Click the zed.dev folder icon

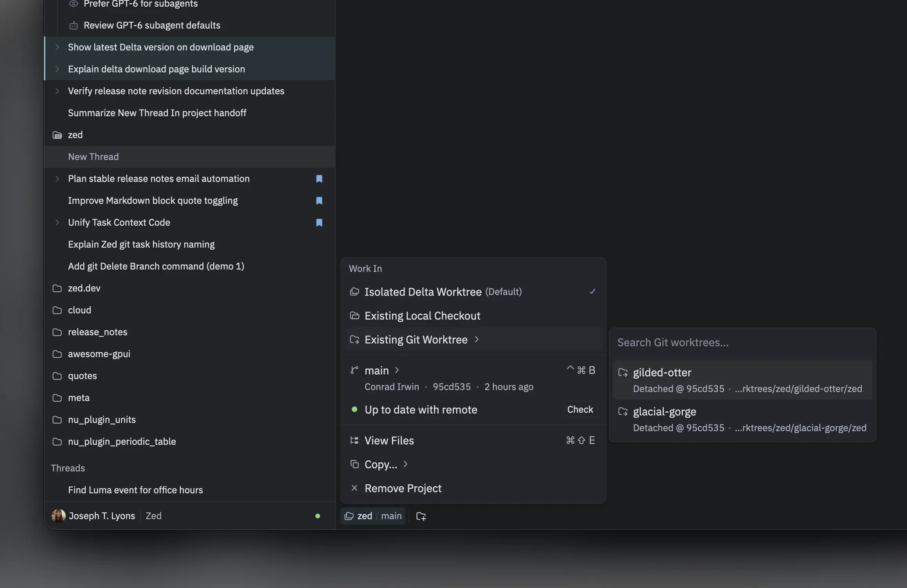[57, 288]
